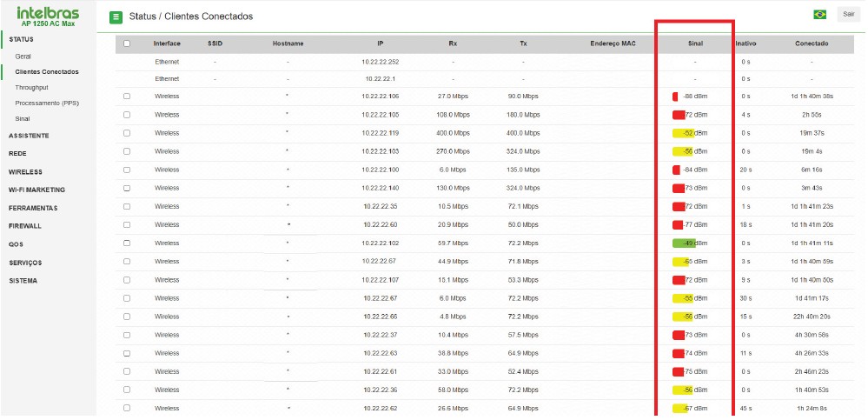Select the checkbox for client 10.22.22.119

click(x=127, y=133)
